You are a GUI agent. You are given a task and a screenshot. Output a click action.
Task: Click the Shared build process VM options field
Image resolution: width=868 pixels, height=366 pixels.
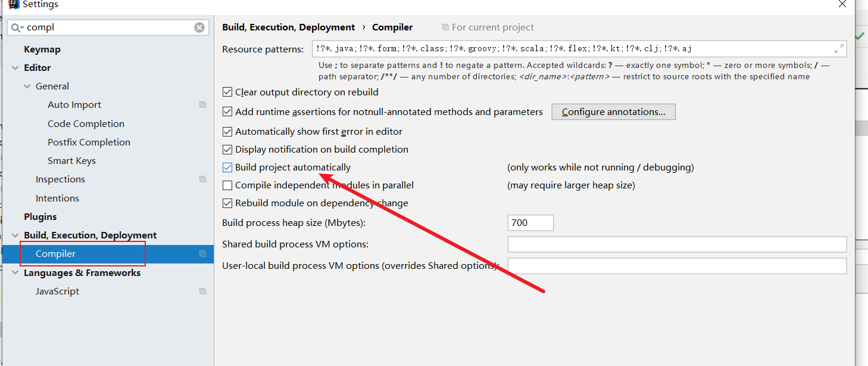(676, 244)
